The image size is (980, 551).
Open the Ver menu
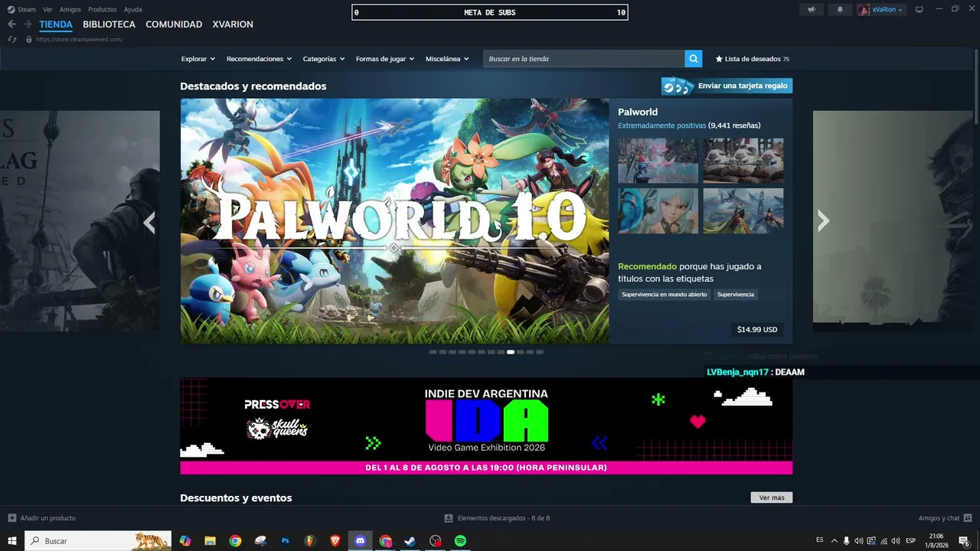tap(47, 10)
